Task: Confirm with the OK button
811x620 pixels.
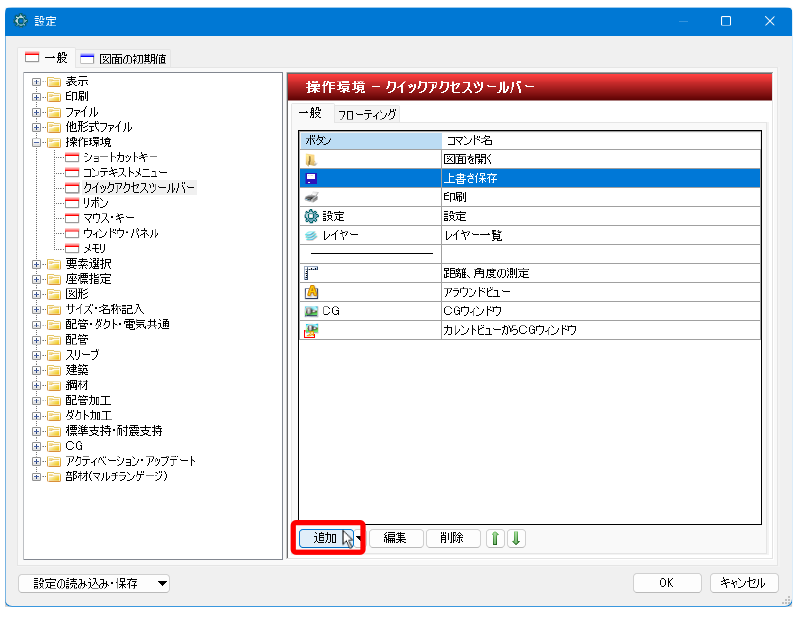Action: click(667, 583)
